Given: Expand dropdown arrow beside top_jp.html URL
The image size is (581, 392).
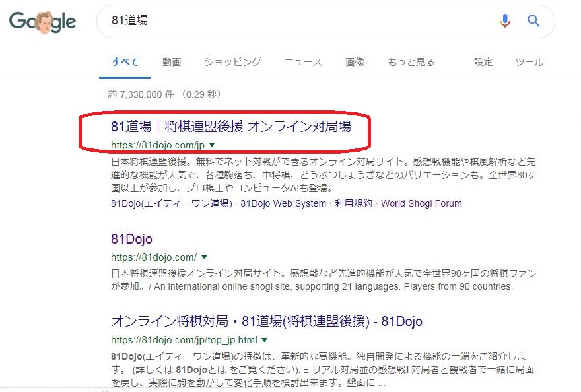Looking at the screenshot, I should pyautogui.click(x=265, y=339).
